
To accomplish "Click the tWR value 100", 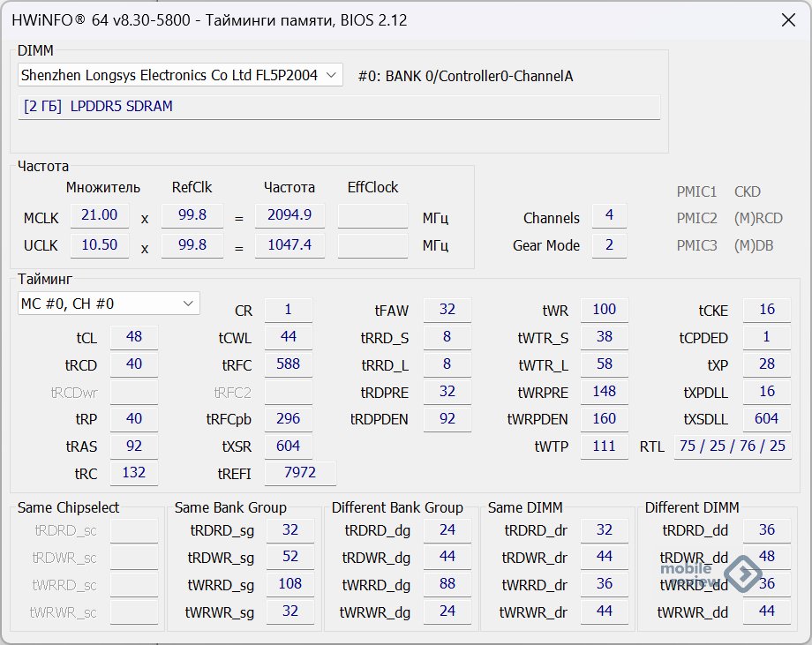I will click(x=605, y=310).
